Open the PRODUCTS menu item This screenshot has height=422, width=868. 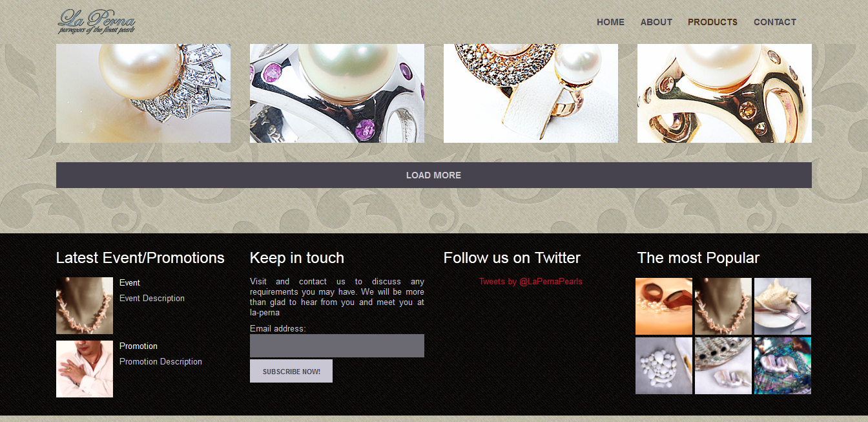pos(712,22)
